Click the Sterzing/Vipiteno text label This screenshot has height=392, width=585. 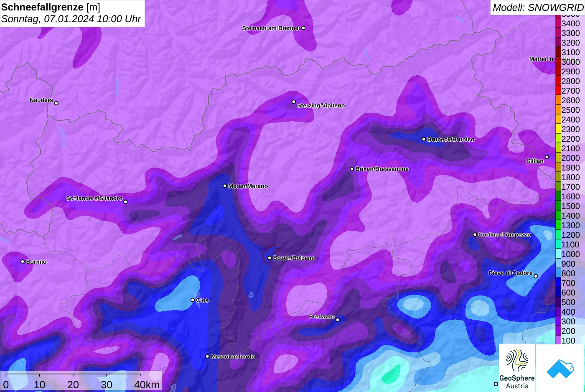[321, 105]
